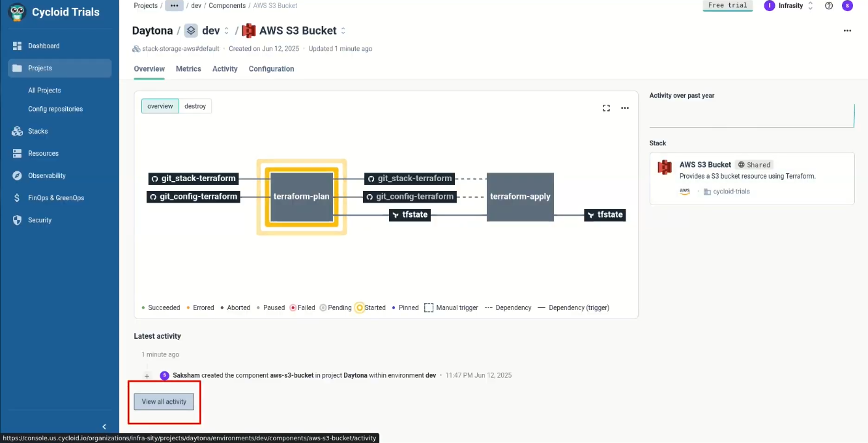Expand the latest activity entry with plus
Screen dimensions: 868x443
click(x=147, y=376)
